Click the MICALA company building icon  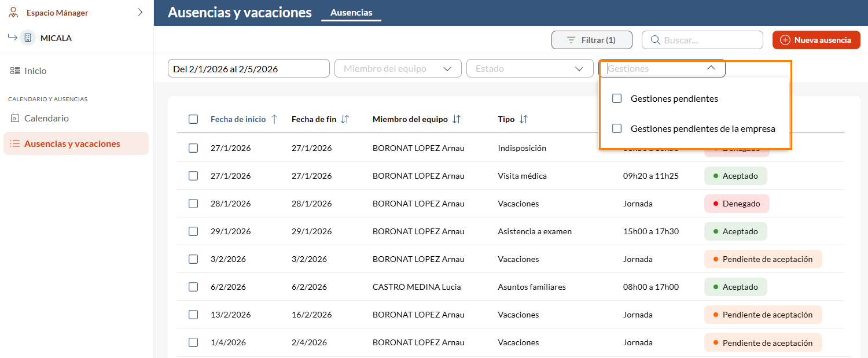tap(28, 38)
